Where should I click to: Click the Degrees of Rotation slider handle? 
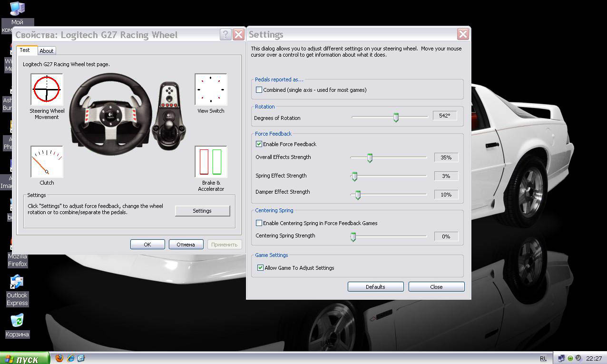pos(396,117)
